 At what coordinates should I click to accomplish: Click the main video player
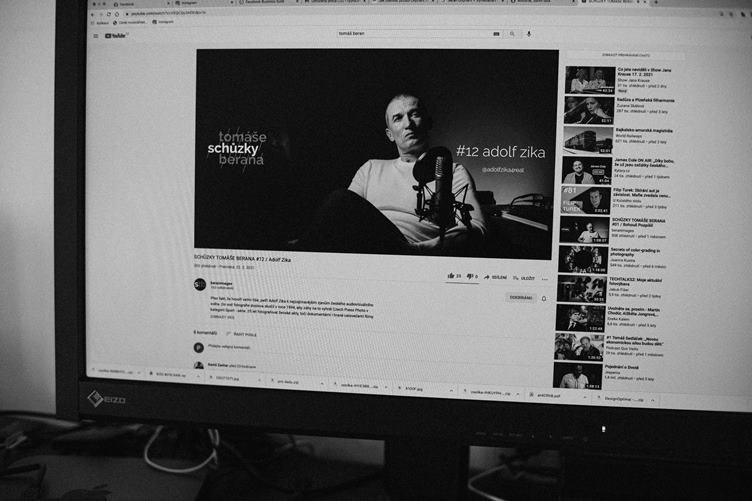pos(375,153)
